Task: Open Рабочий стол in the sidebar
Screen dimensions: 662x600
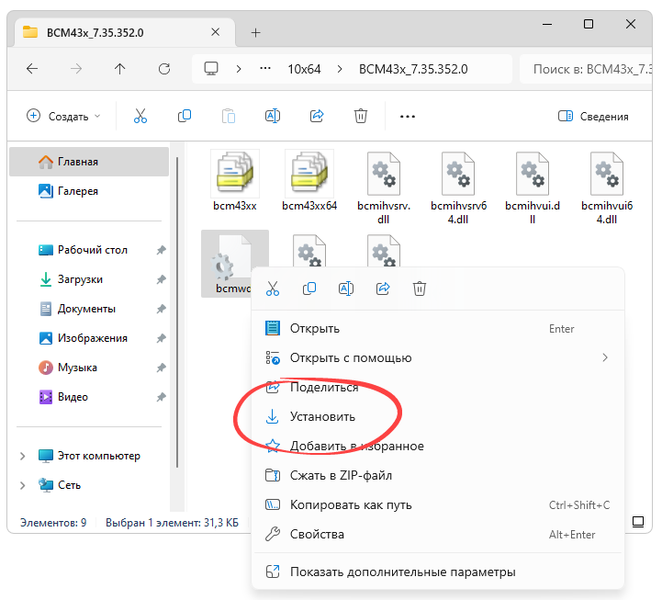Action: 89,250
